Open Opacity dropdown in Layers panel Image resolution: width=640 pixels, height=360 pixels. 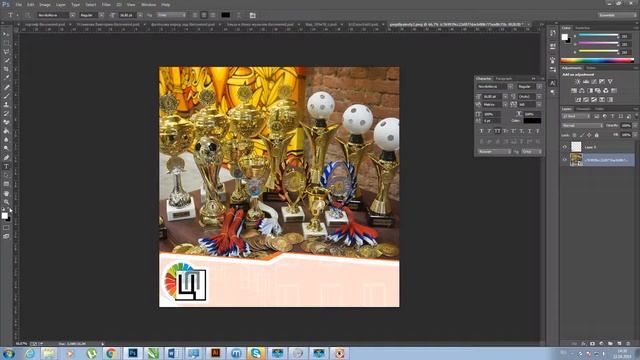click(634, 126)
